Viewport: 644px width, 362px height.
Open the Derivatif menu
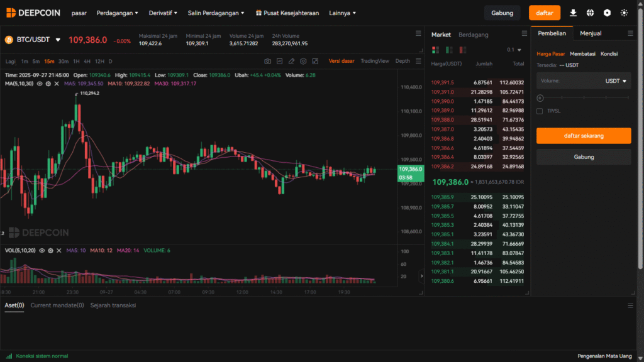(162, 13)
